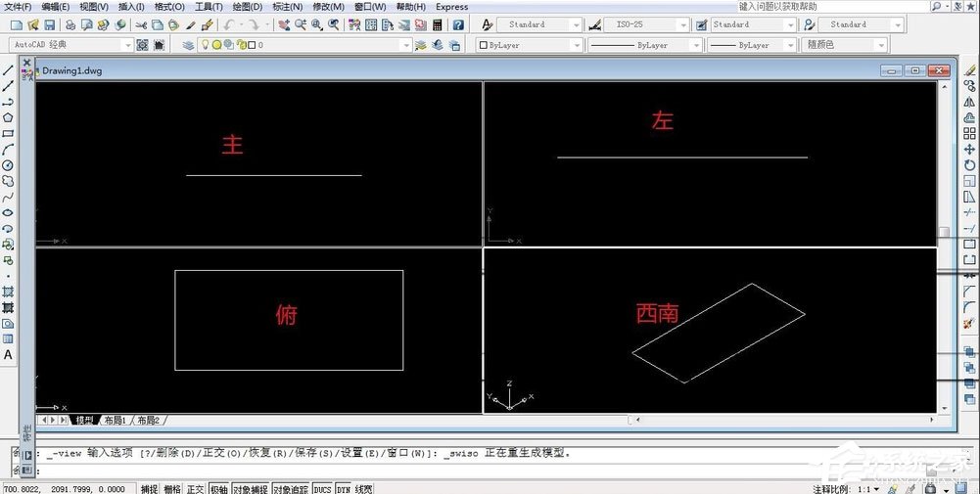Toggle Polar tracking (极轴) in status bar
Image resolution: width=980 pixels, height=494 pixels.
[x=218, y=489]
